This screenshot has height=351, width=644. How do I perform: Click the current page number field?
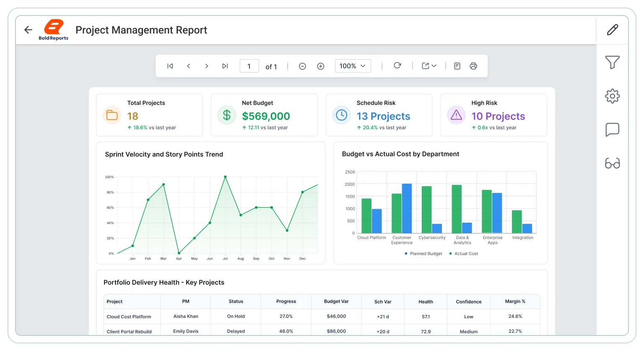pos(249,66)
